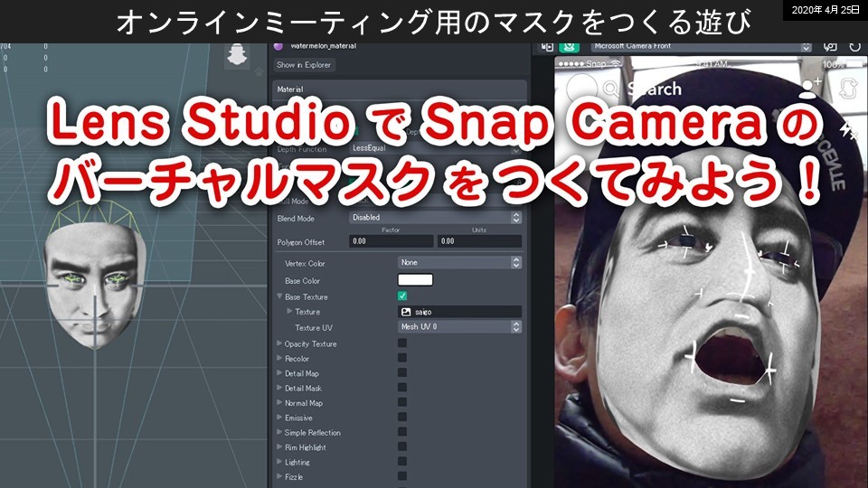Enable the Detail Map checkbox
The height and width of the screenshot is (488, 868).
click(x=402, y=373)
